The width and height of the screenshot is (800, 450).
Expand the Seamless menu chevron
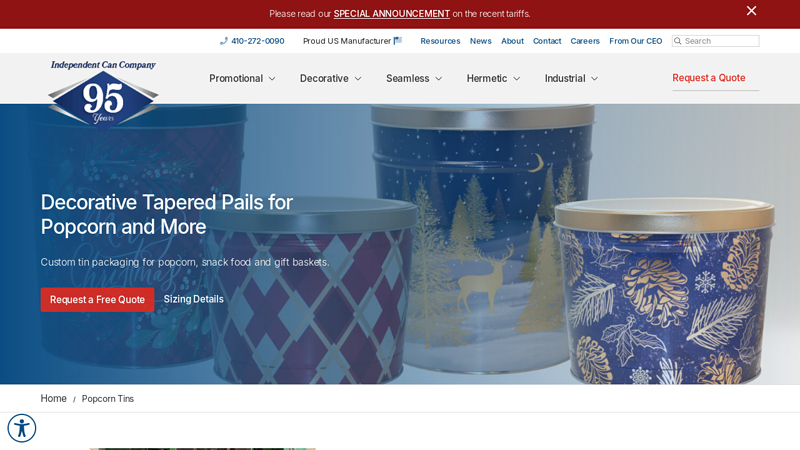click(x=438, y=79)
